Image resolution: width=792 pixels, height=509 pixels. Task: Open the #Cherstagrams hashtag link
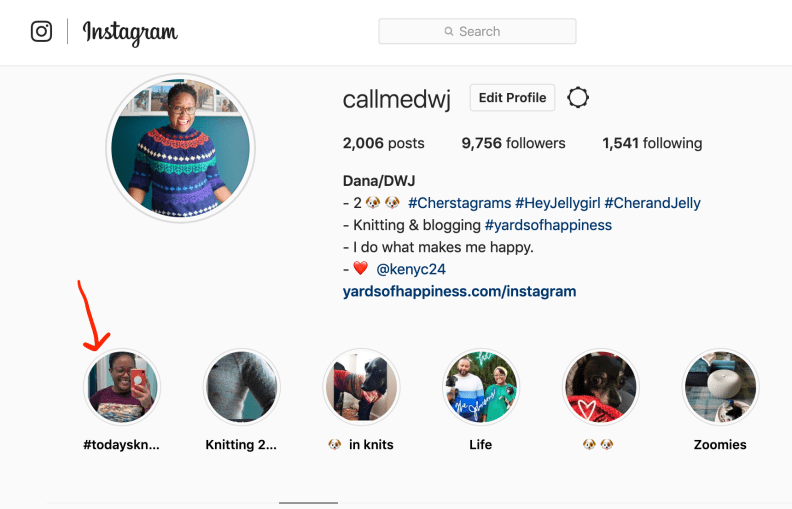click(460, 203)
